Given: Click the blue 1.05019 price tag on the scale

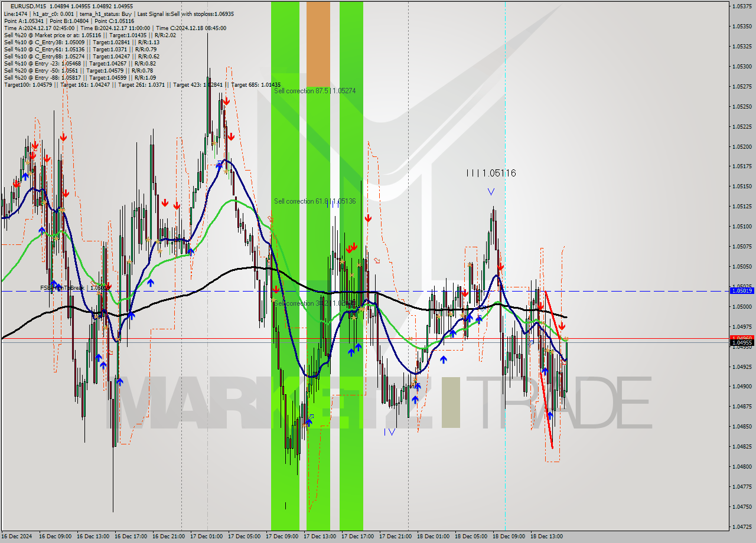Looking at the screenshot, I should (x=742, y=290).
